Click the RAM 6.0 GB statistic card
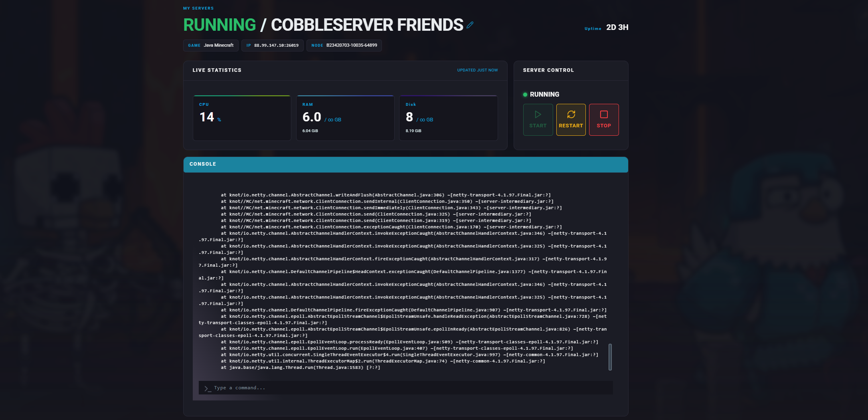Viewport: 868px width, 420px height. 345,118
